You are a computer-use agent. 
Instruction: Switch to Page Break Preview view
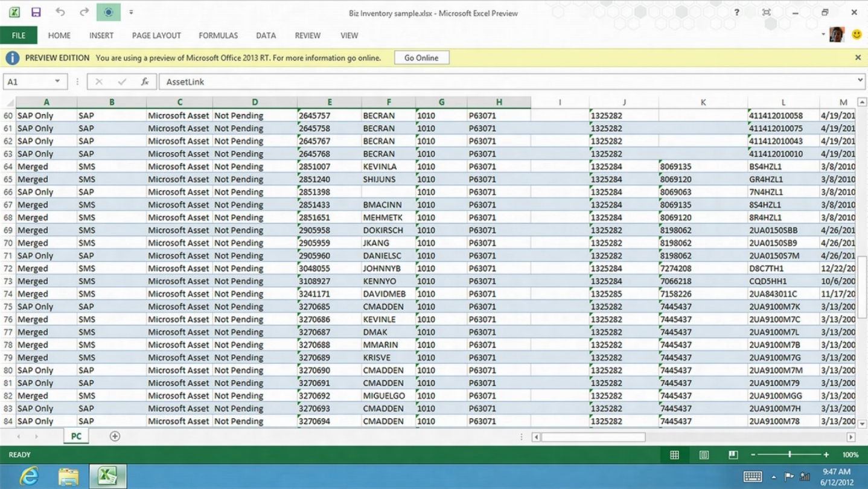coord(733,455)
